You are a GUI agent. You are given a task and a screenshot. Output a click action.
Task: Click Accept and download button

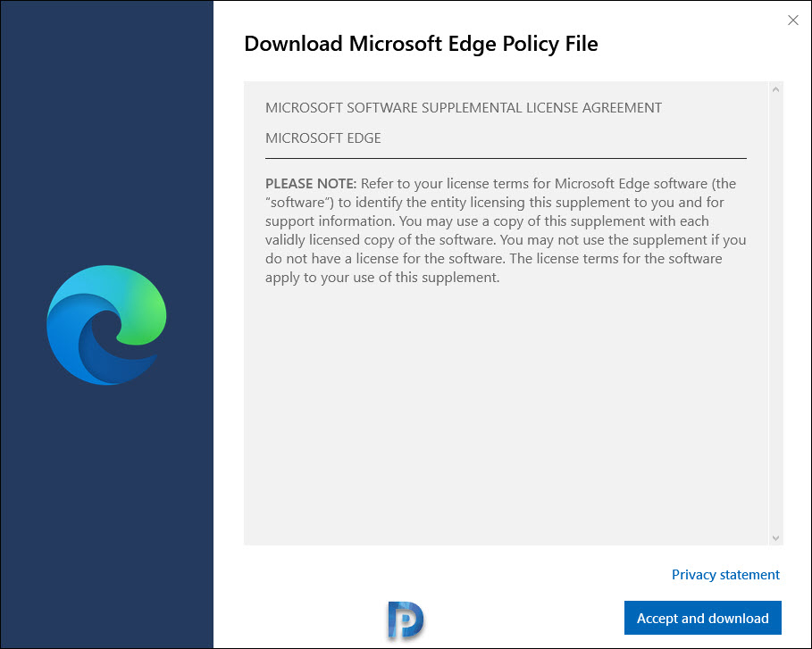(x=703, y=618)
